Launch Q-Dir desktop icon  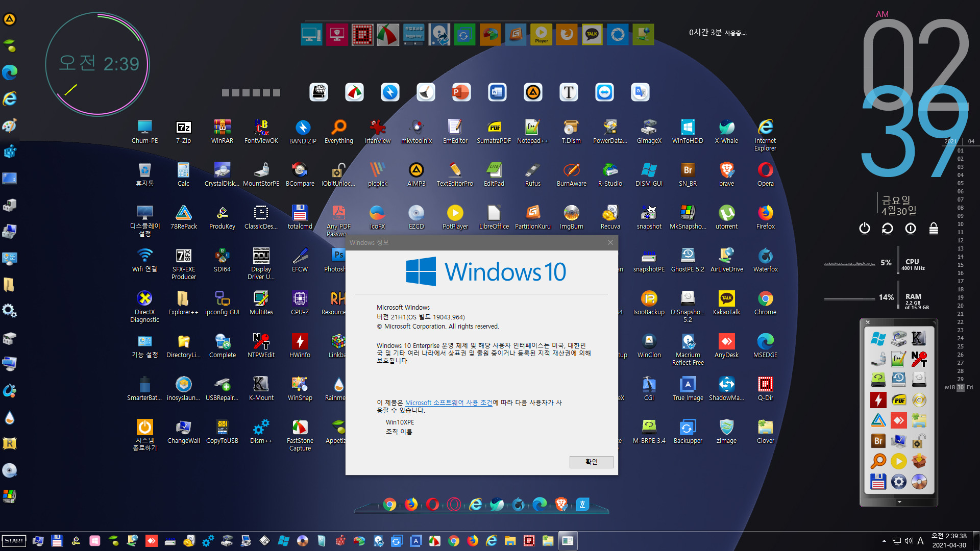(x=765, y=388)
